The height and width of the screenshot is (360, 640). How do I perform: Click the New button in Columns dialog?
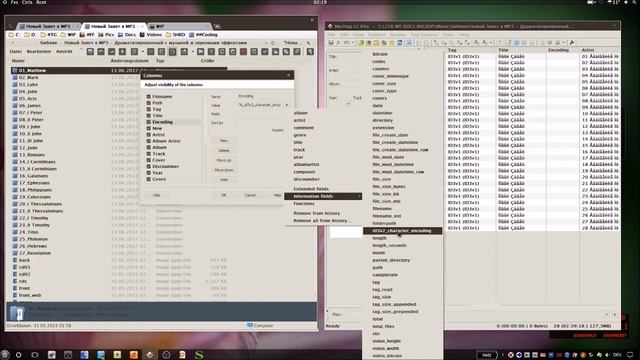click(x=224, y=141)
